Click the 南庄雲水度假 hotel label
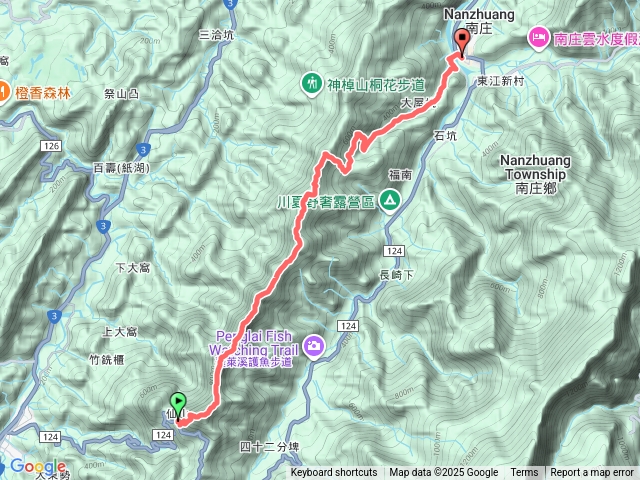 tap(596, 39)
